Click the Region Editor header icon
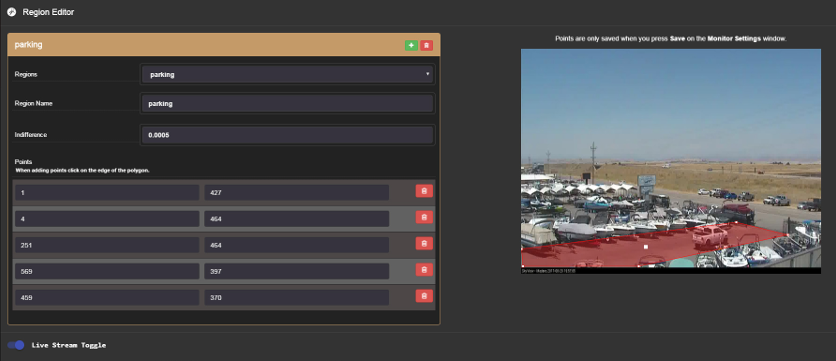 (x=11, y=12)
